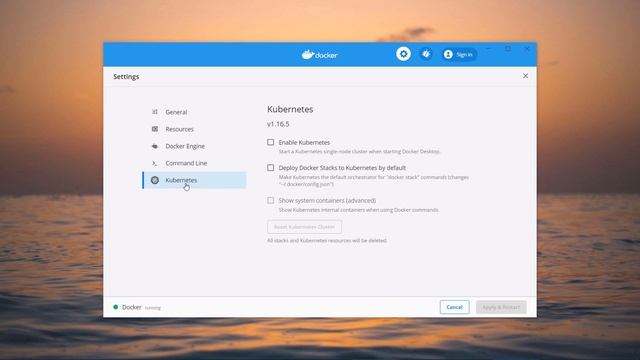This screenshot has height=360, width=640.
Task: Open the General settings section
Action: tap(194, 112)
